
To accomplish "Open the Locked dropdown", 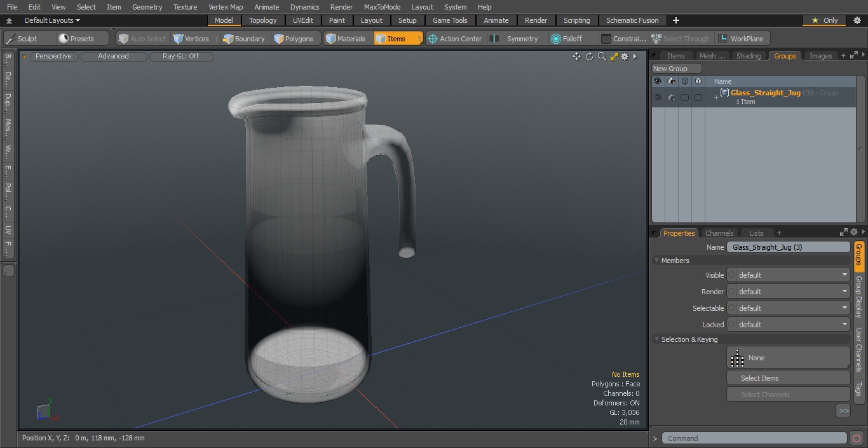I will pyautogui.click(x=789, y=325).
